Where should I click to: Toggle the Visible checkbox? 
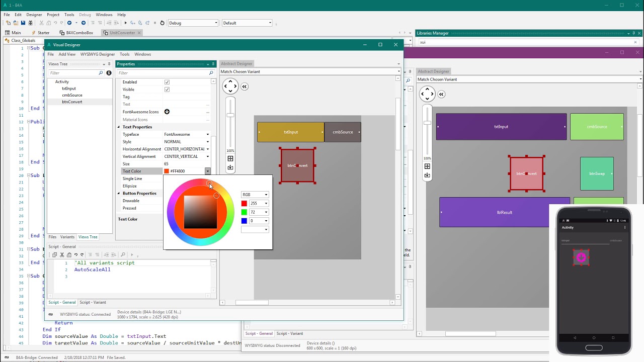167,89
